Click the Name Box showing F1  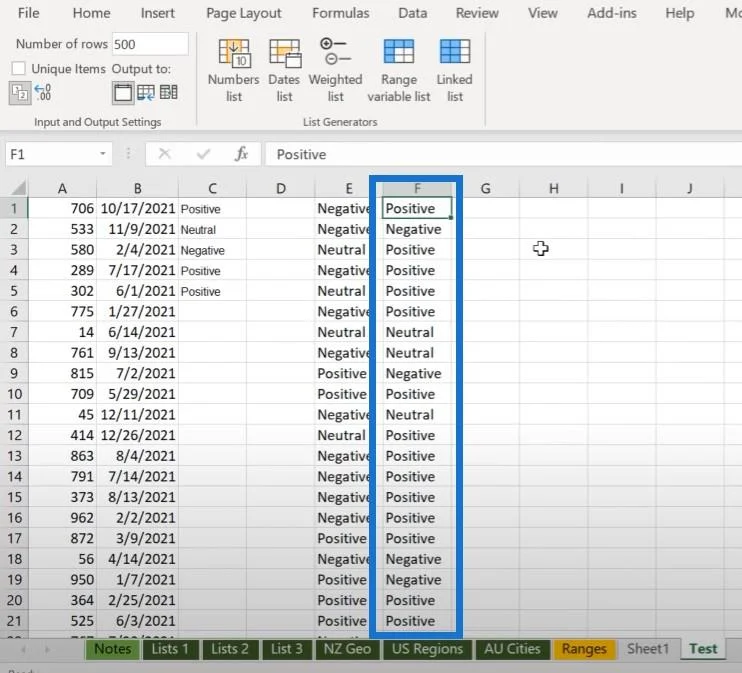[x=51, y=154]
